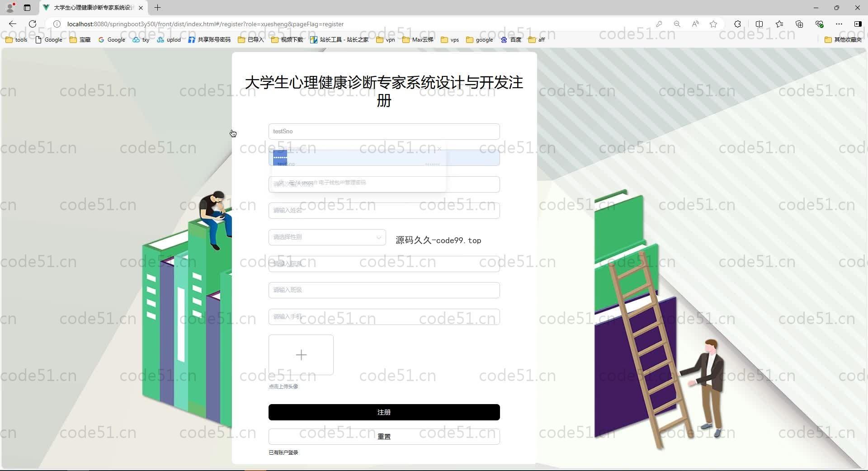Open the 已导入 bookmark folder
Viewport: 868px width, 471px height.
click(x=250, y=40)
